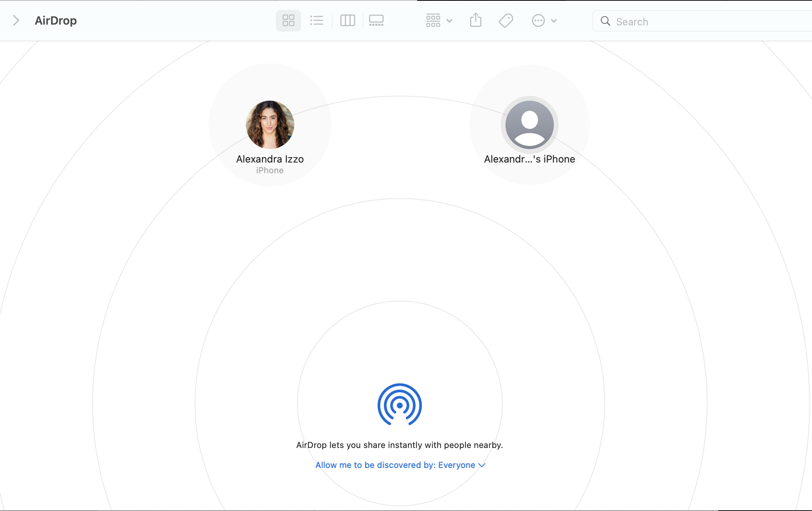Click the Edit Tags icon

pos(506,20)
